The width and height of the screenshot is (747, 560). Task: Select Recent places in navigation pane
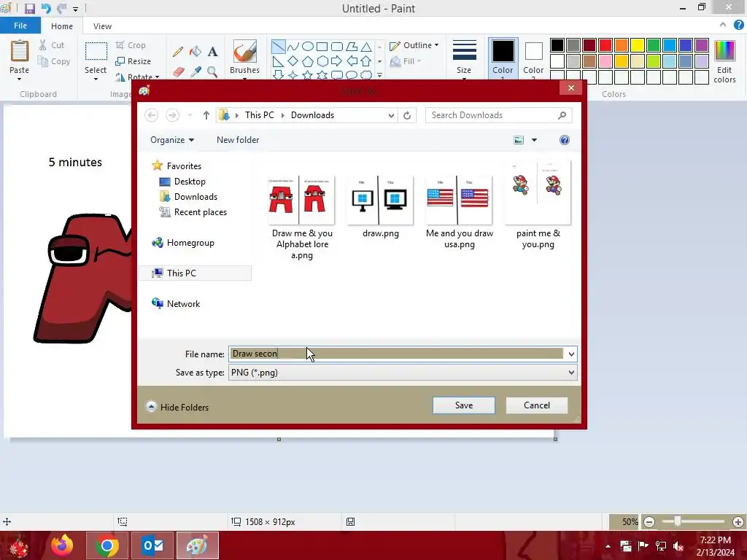click(200, 212)
